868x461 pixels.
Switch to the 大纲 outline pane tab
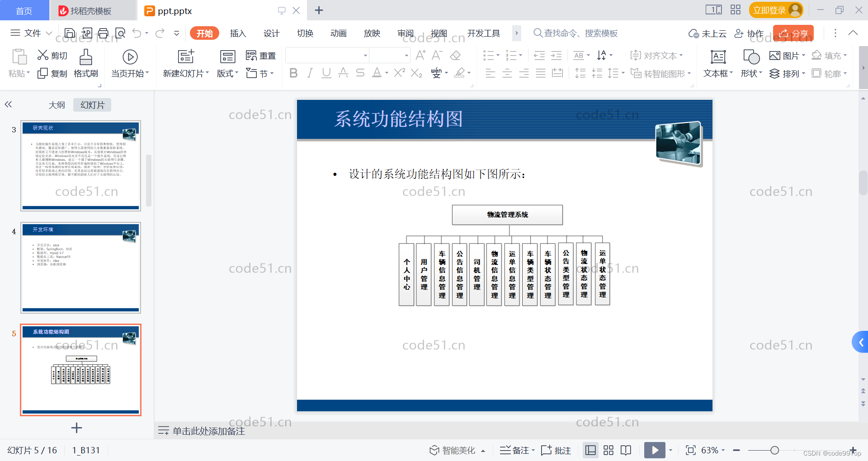(x=57, y=105)
